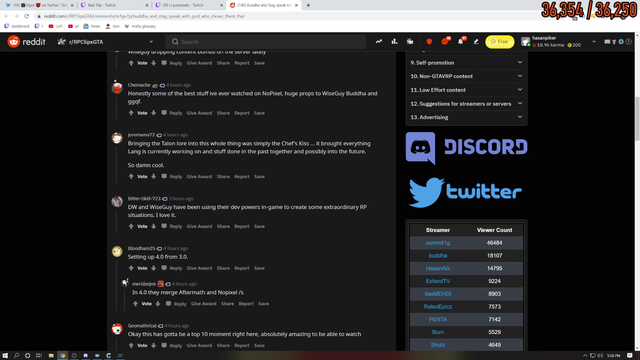Open Geomathrical's user profile name
The height and width of the screenshot is (360, 640).
142,326
